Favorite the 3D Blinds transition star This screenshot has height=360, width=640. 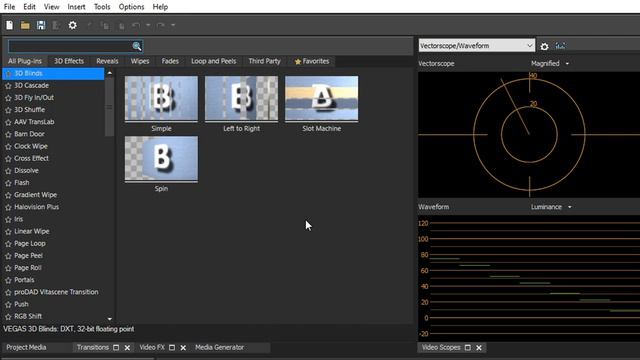[8, 74]
